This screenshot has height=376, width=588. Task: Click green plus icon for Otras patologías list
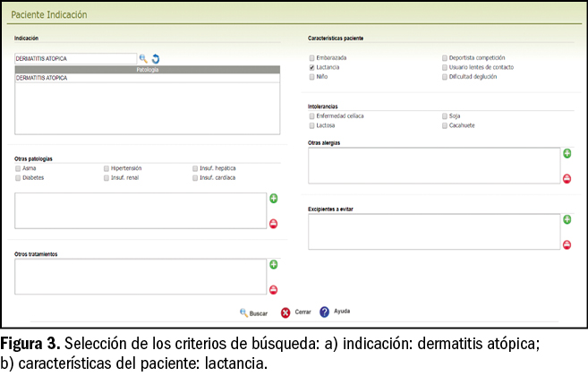click(x=274, y=198)
